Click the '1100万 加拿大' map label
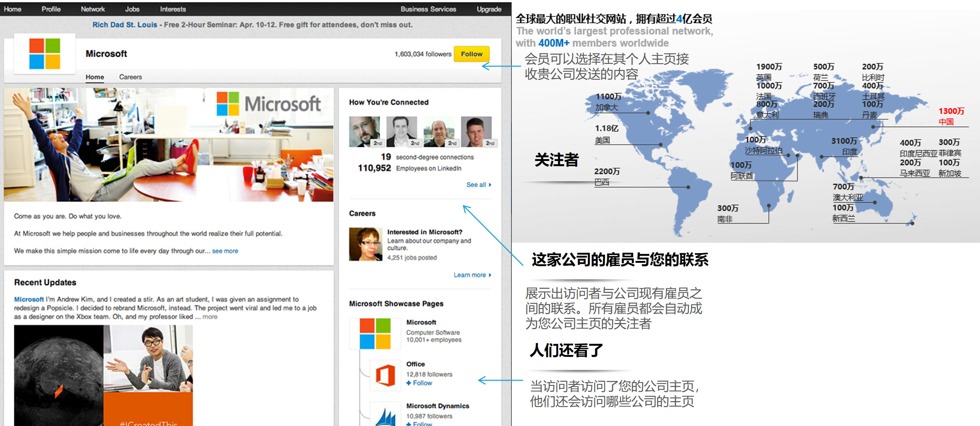 click(x=608, y=102)
